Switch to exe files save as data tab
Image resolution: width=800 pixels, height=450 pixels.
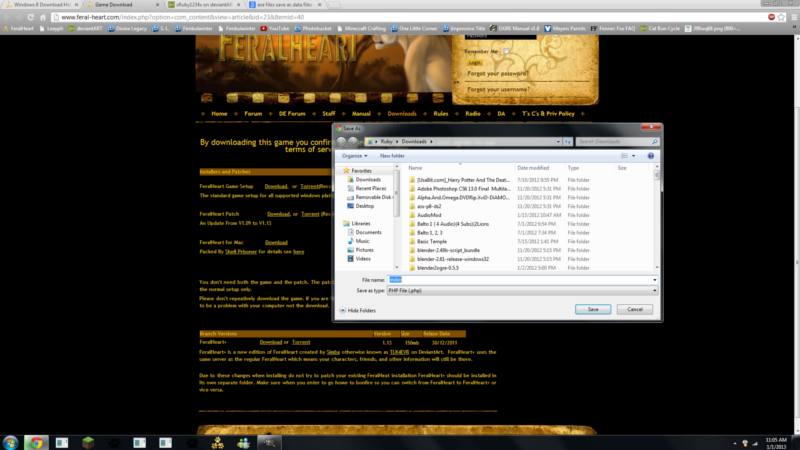(x=284, y=5)
